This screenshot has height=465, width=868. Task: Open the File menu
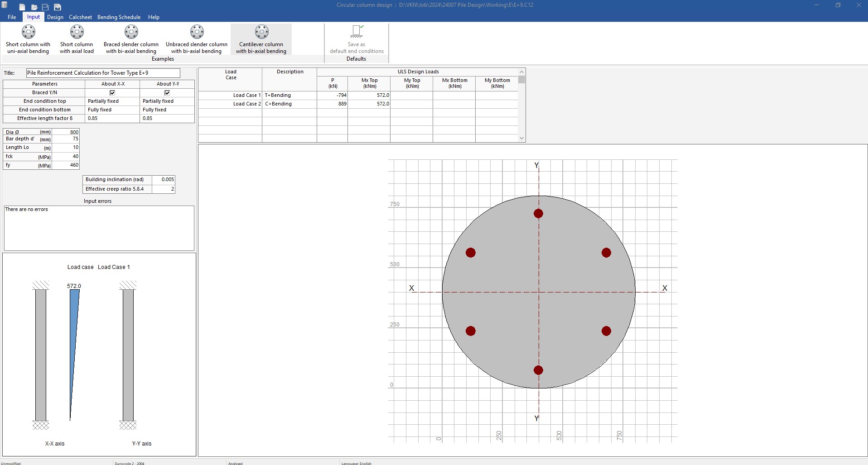pos(12,17)
